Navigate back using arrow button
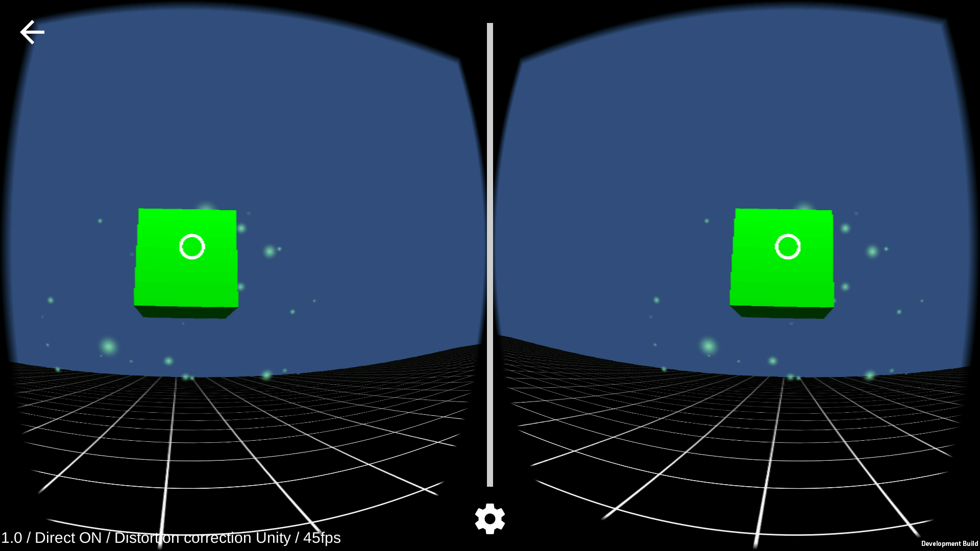This screenshot has height=551, width=980. click(x=31, y=32)
